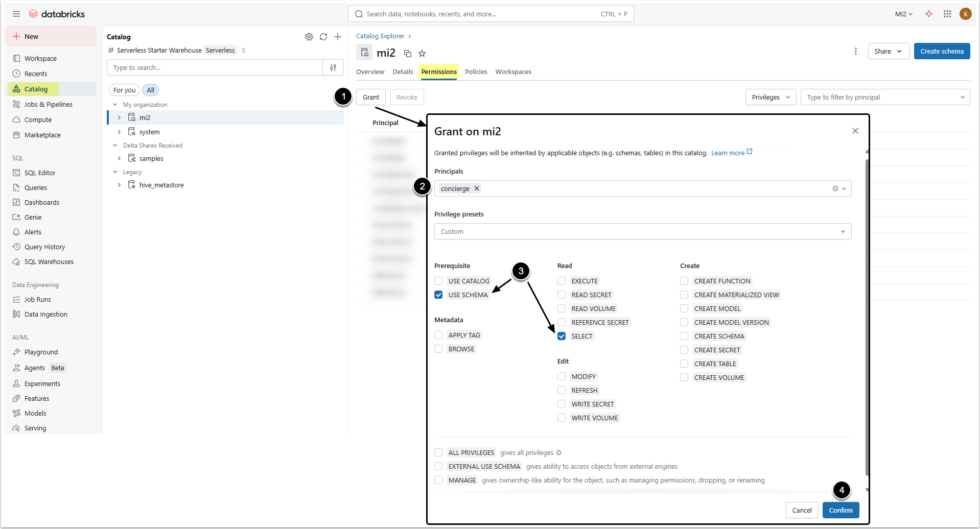
Task: Uncheck the SELECT privilege
Action: pos(562,336)
